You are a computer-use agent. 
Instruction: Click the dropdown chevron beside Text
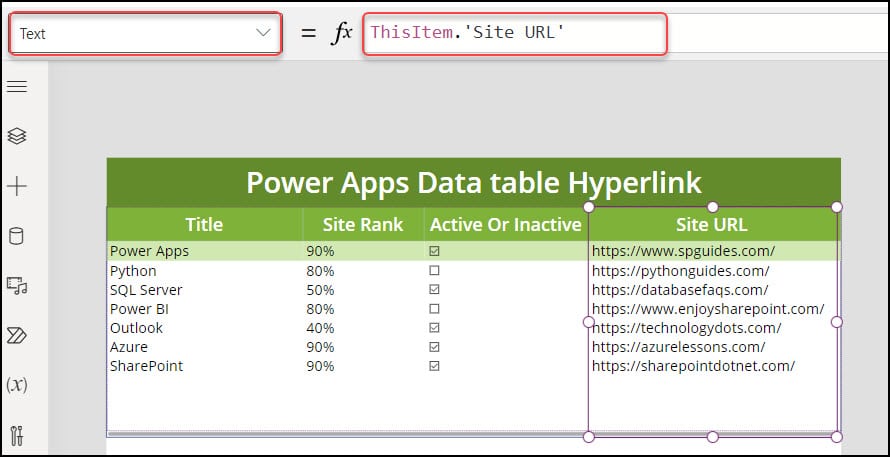point(263,33)
